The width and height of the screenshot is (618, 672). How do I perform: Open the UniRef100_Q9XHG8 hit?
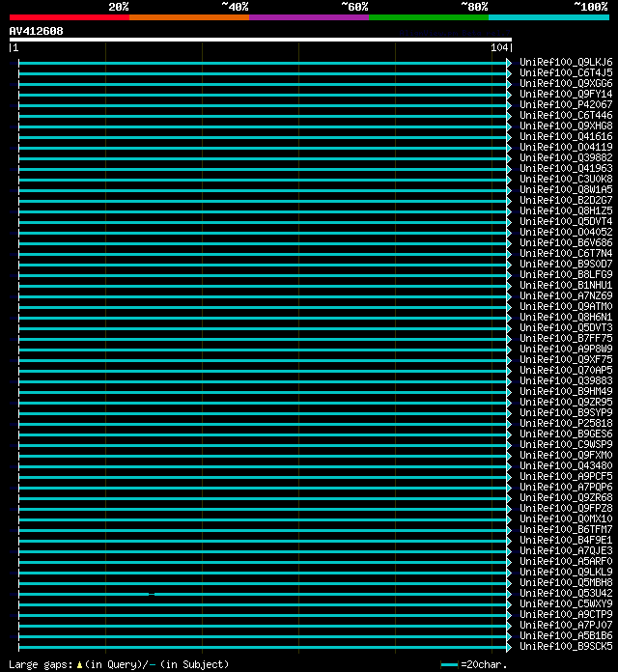click(x=566, y=126)
